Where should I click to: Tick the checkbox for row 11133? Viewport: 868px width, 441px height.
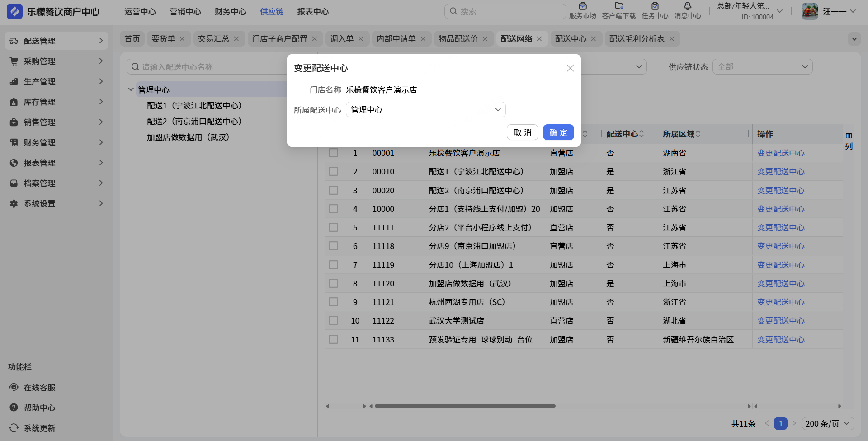point(333,339)
